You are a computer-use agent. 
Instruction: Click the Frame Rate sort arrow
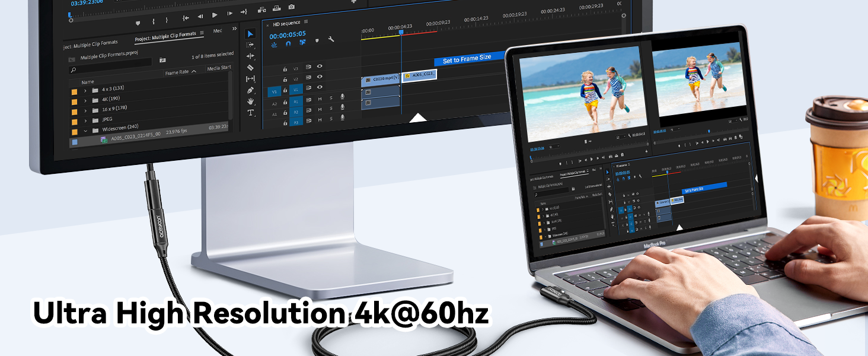coord(194,71)
